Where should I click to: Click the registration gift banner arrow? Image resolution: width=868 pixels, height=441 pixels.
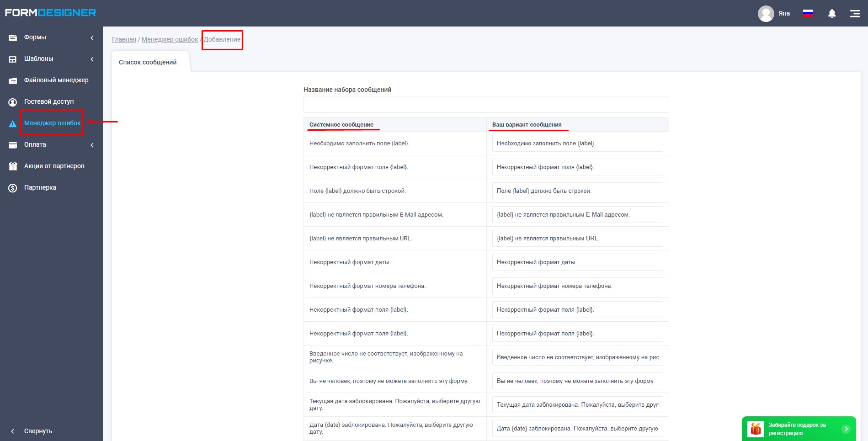pyautogui.click(x=846, y=429)
